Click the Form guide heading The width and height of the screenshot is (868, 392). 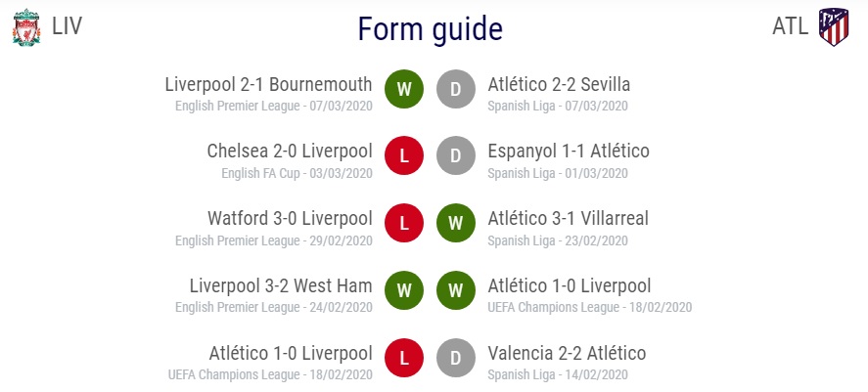click(431, 29)
